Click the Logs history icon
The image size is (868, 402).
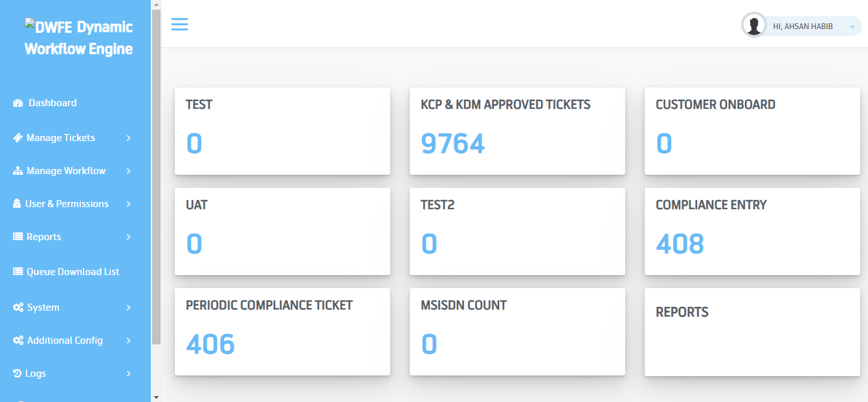(17, 374)
